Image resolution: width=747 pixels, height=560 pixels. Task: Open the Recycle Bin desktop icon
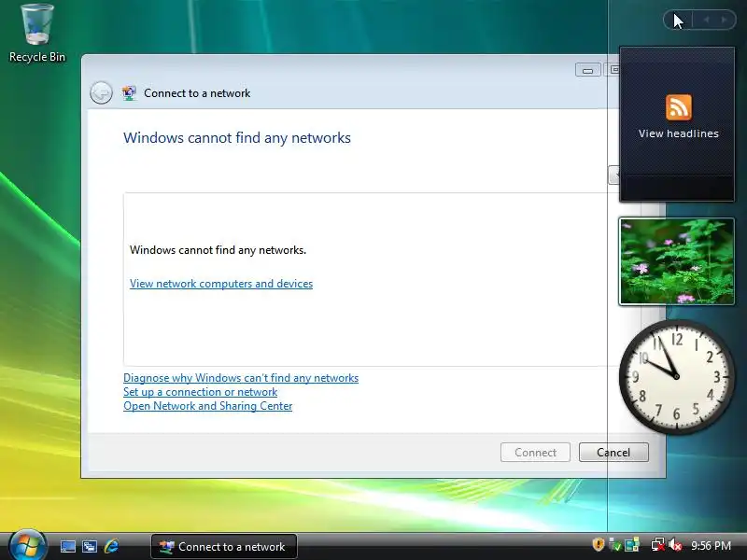click(x=37, y=33)
